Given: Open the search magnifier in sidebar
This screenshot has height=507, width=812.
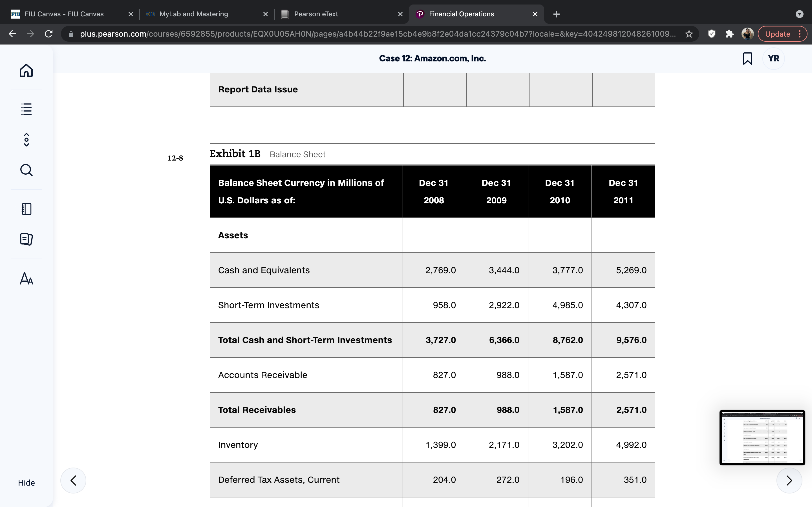Looking at the screenshot, I should (26, 170).
